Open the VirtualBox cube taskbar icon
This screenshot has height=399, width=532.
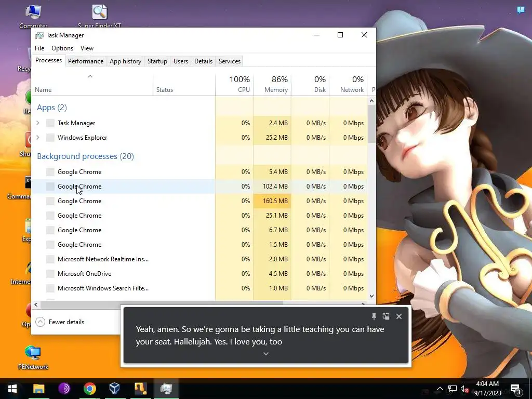pyautogui.click(x=115, y=389)
